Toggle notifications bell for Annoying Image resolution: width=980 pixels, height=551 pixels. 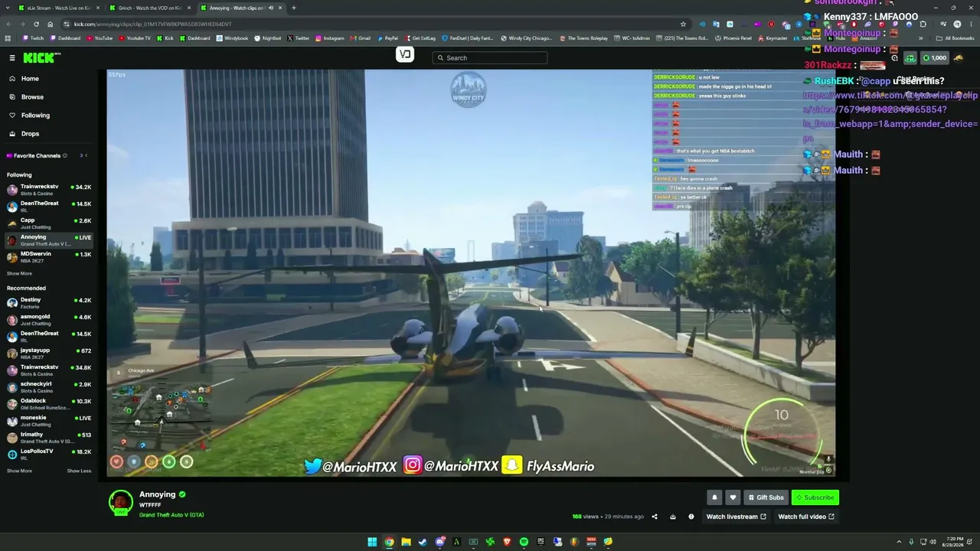[714, 497]
